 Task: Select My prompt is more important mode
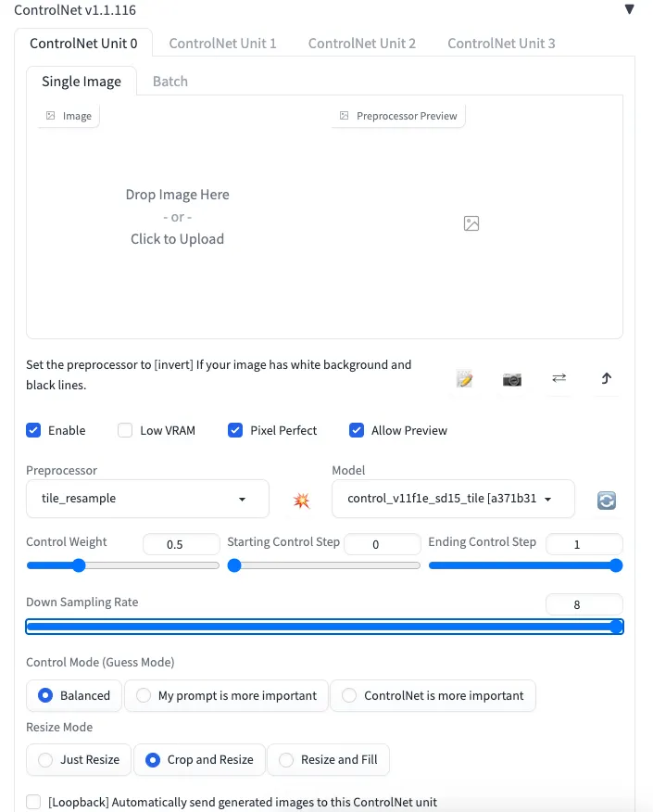144,695
